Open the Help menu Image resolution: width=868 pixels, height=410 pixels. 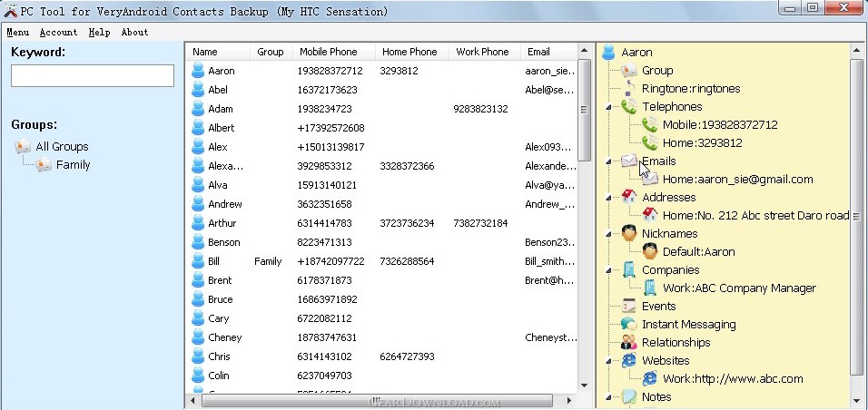99,32
